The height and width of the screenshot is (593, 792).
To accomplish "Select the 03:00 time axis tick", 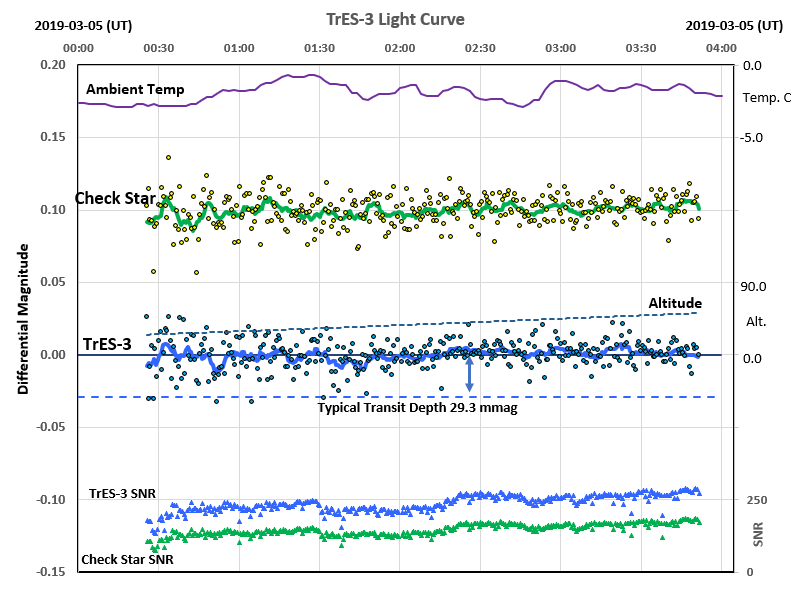I will pyautogui.click(x=560, y=48).
